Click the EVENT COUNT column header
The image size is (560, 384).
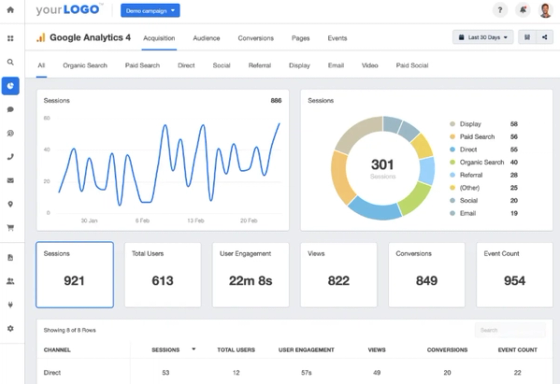click(518, 350)
